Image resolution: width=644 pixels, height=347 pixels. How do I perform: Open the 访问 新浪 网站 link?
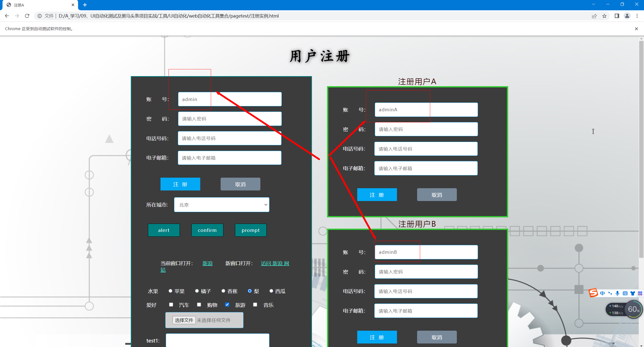(275, 263)
